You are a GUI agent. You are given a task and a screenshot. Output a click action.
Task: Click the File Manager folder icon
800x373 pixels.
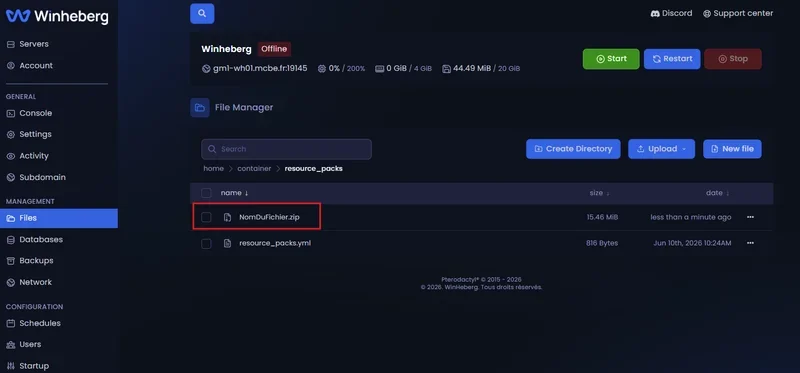pyautogui.click(x=200, y=108)
